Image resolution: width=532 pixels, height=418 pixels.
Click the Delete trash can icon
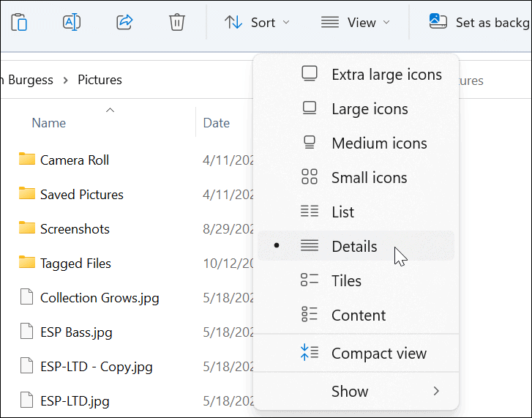177,22
